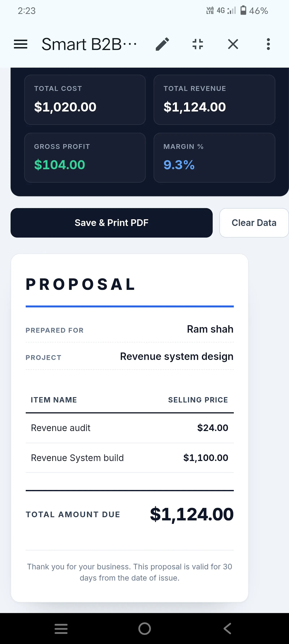Click Save & Print PDF button

tap(112, 223)
